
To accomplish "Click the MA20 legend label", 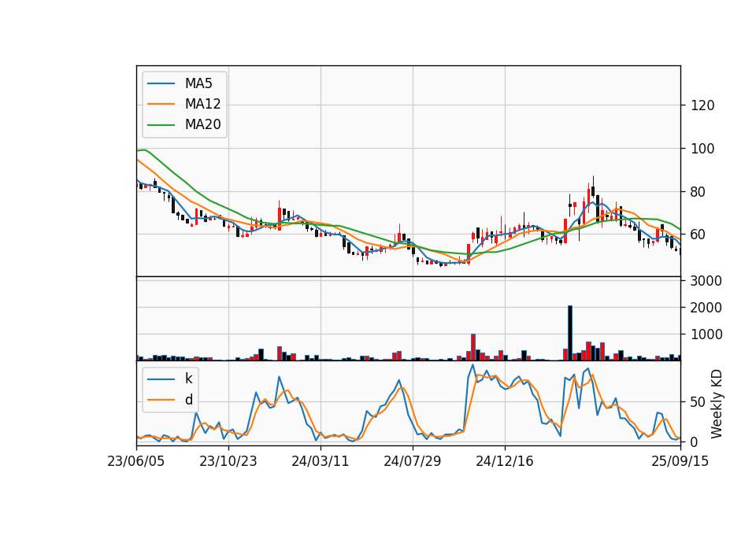I will pyautogui.click(x=202, y=124).
